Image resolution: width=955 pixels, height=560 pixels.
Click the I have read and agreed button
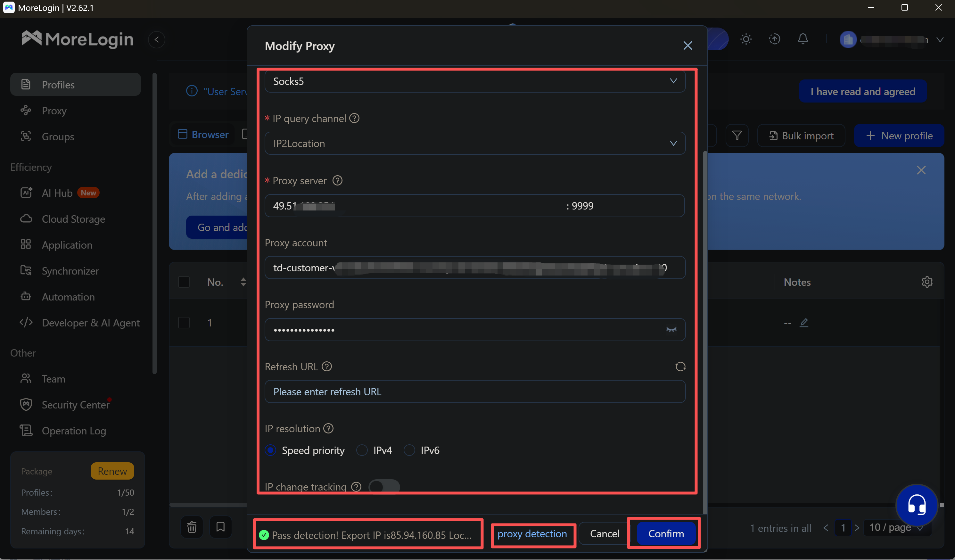click(863, 91)
